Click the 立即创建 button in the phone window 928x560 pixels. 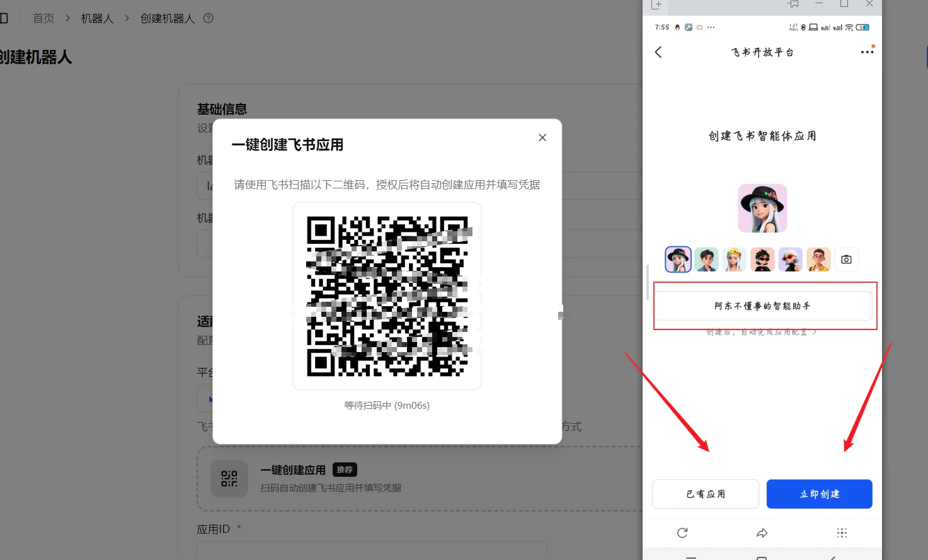[819, 494]
